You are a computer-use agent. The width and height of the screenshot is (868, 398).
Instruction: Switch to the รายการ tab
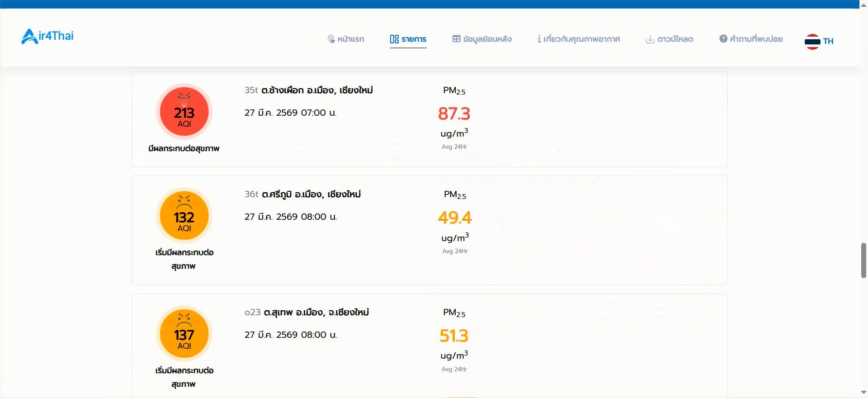click(414, 39)
